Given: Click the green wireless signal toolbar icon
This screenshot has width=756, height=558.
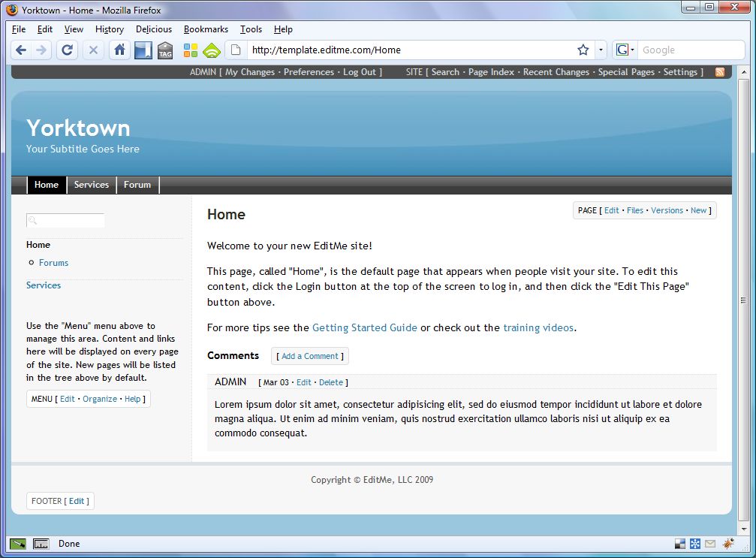Looking at the screenshot, I should (x=212, y=50).
